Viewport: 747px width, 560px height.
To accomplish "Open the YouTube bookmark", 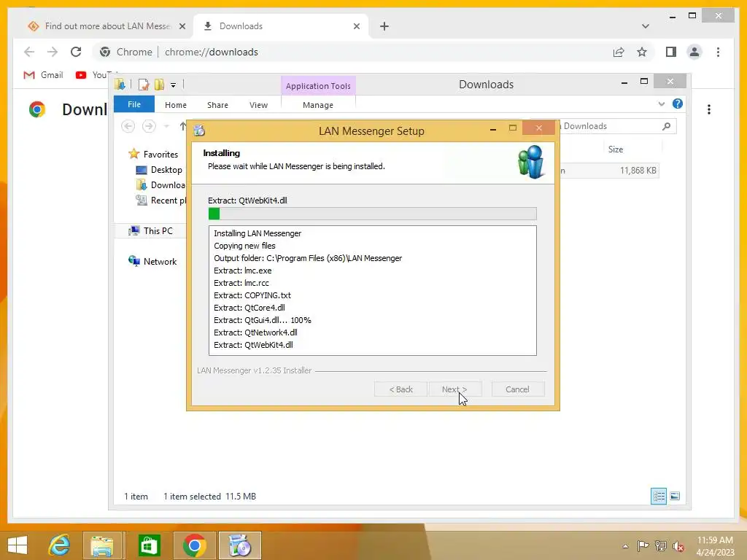I will (93, 75).
